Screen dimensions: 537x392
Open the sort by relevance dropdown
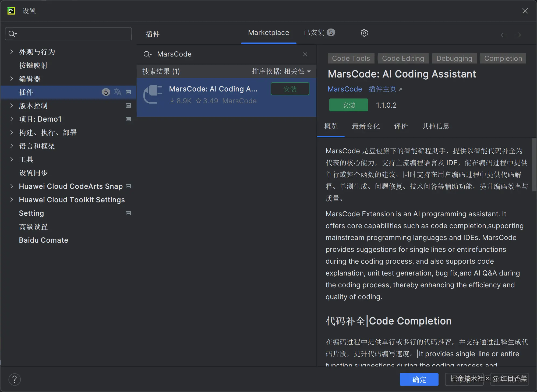click(x=281, y=71)
